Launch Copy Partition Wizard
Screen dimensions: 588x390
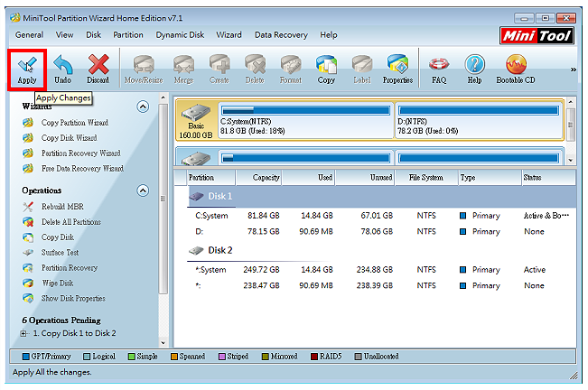click(x=75, y=123)
